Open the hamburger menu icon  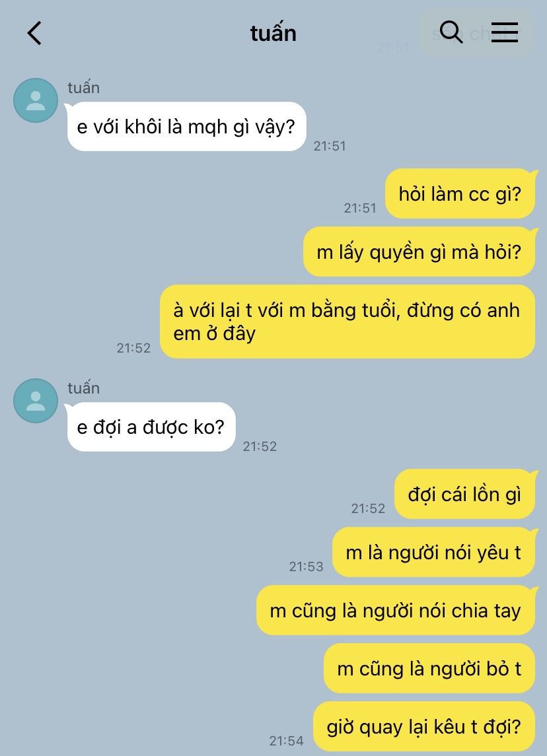coord(505,32)
